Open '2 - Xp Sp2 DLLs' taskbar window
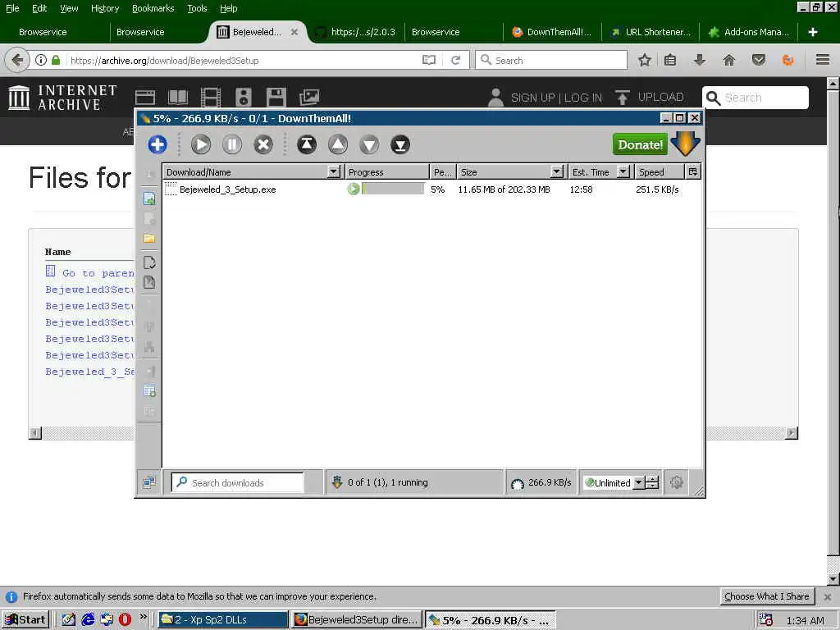 (x=223, y=620)
